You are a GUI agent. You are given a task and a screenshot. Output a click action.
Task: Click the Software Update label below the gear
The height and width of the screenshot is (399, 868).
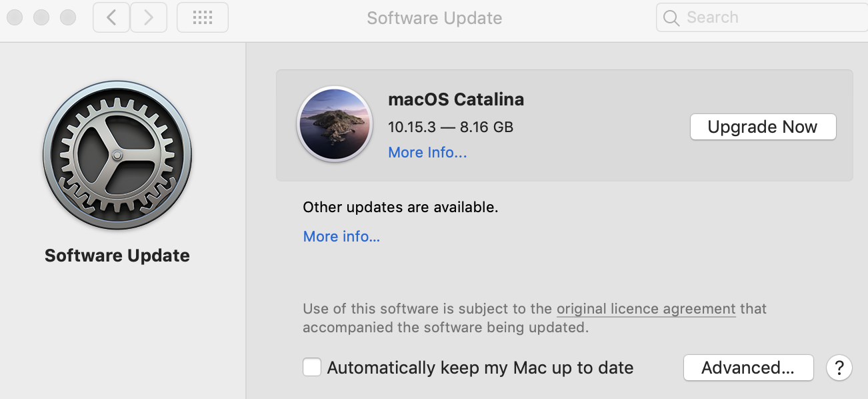(x=117, y=256)
